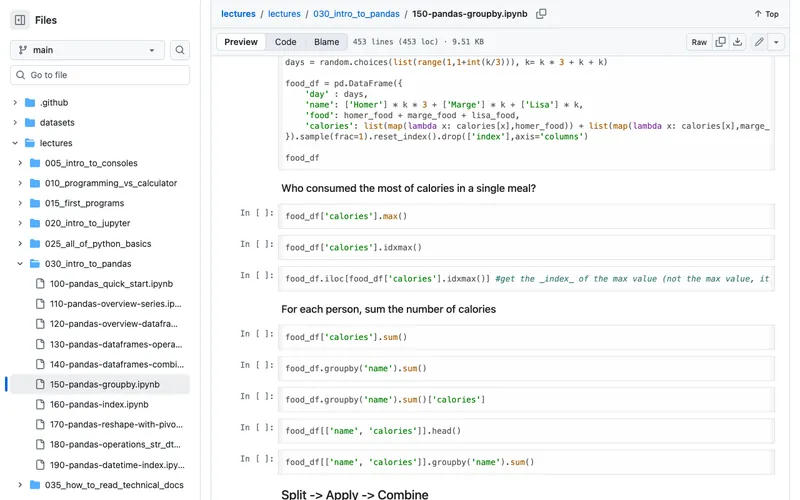The image size is (800, 500).
Task: Select the 030_intro_to_pandas folder icon
Action: click(x=35, y=263)
